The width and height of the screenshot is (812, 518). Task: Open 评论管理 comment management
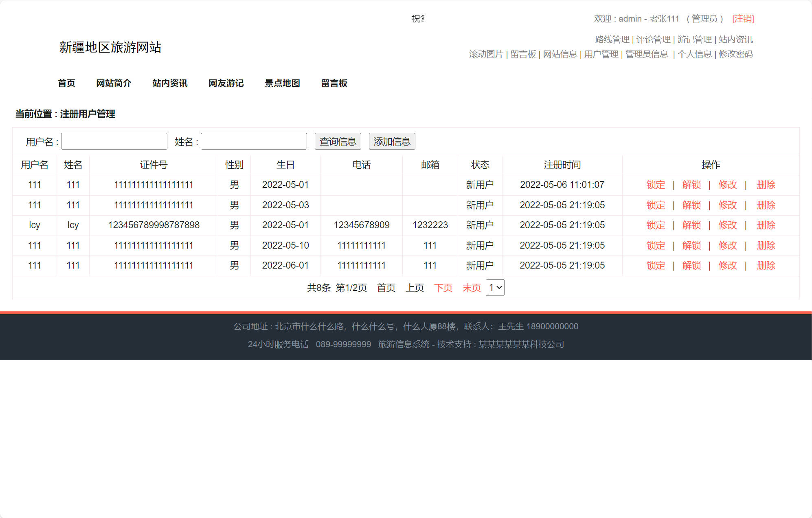[653, 40]
